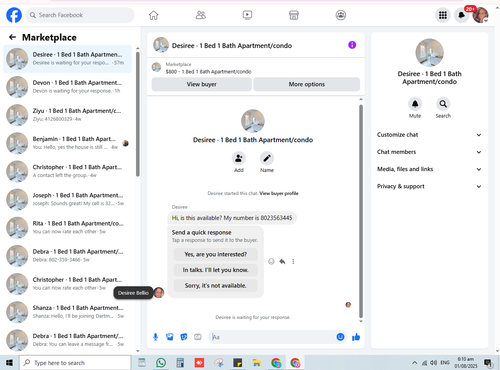Open the purple conversation information icon
Image resolution: width=500 pixels, height=370 pixels.
point(352,45)
